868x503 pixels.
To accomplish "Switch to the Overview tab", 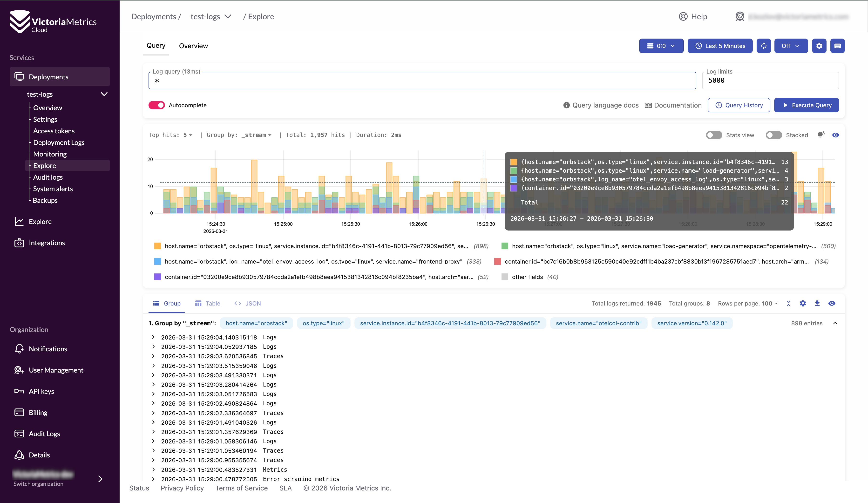I will coord(193,46).
